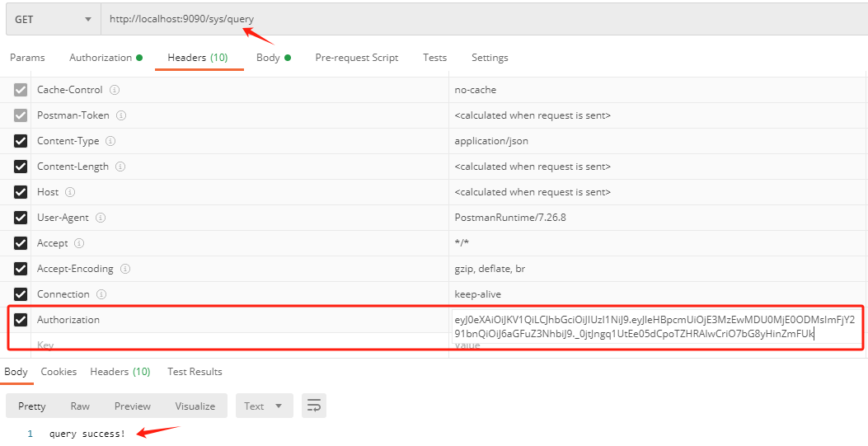Open the response Headers (10) tab

point(120,371)
